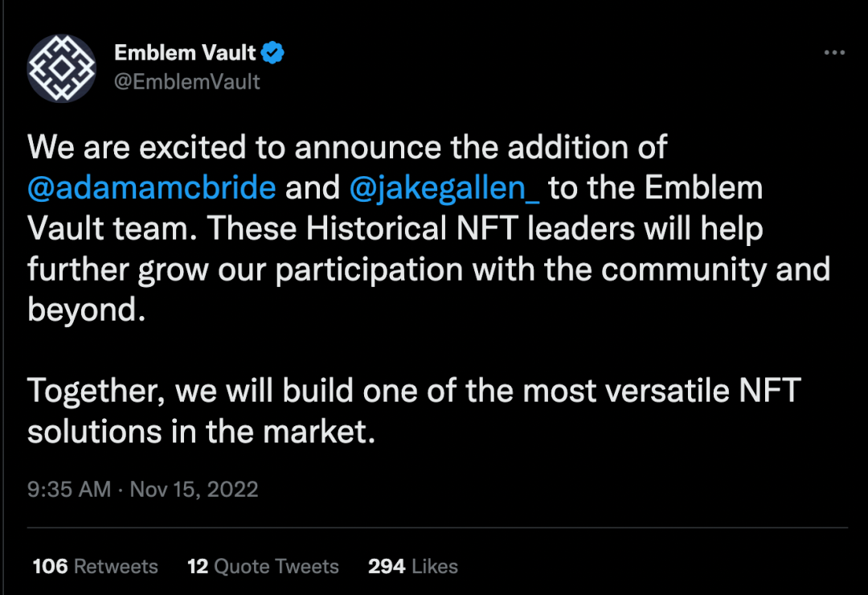The width and height of the screenshot is (868, 595).
Task: Click the 'We are excited to announce' line
Action: (347, 147)
